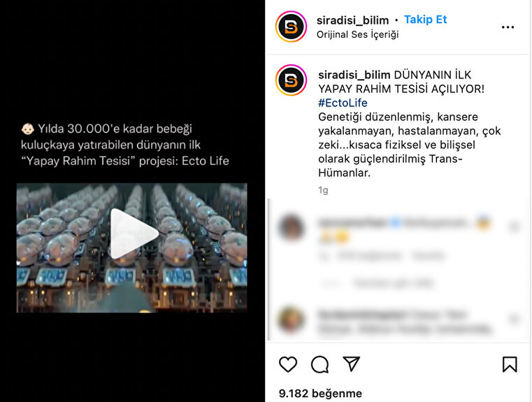The image size is (532, 402).
Task: Open siradisi_bilim username in post header
Action: 352,20
